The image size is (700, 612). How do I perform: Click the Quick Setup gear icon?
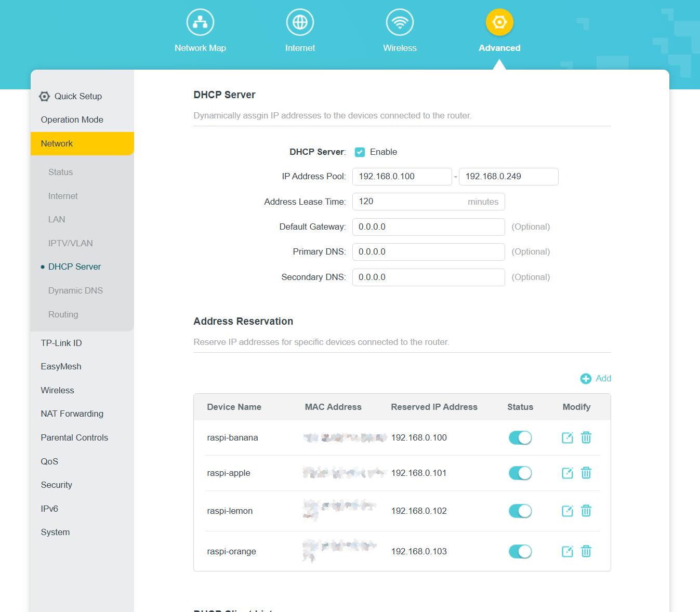(44, 96)
